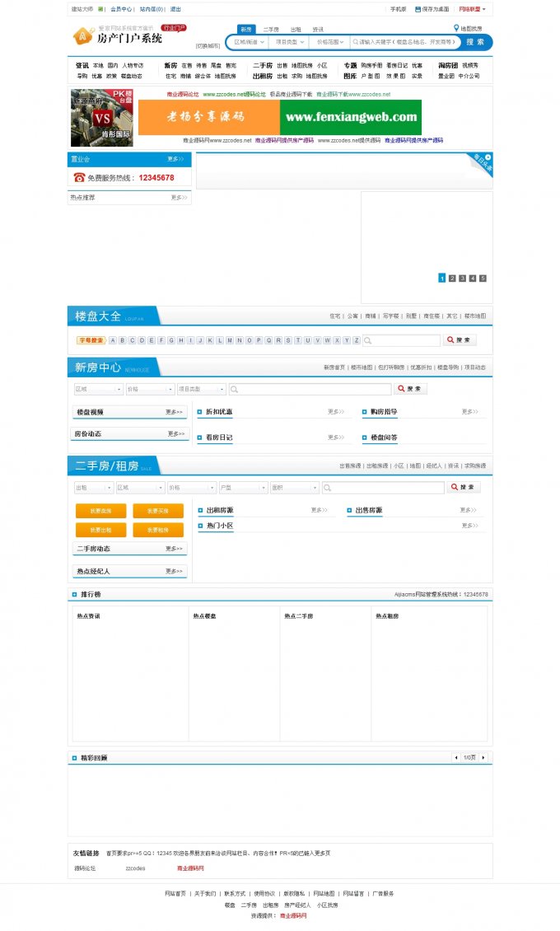The width and height of the screenshot is (560, 931).
Task: Click the 字母搜索 orange tag
Action: tap(91, 340)
